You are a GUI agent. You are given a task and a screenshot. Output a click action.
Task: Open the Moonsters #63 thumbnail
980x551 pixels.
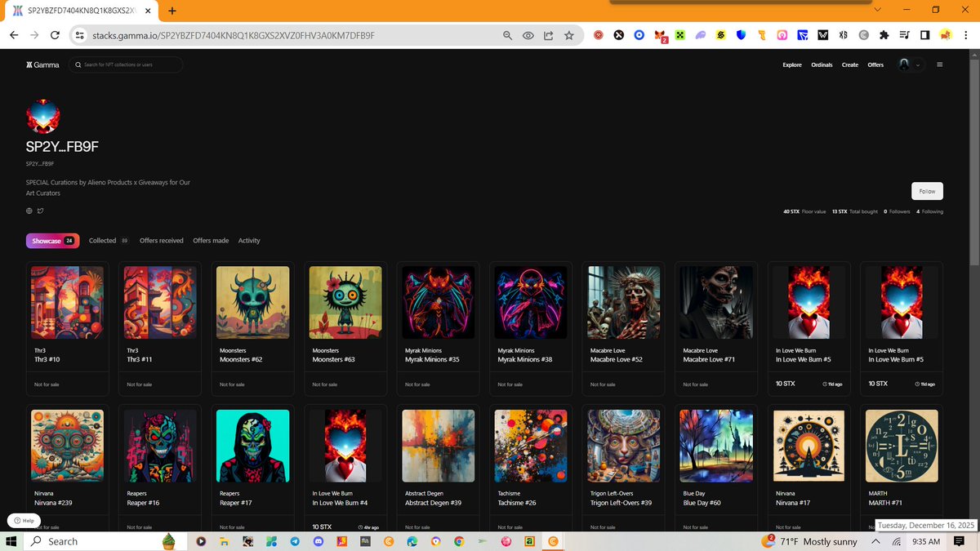[x=345, y=302]
